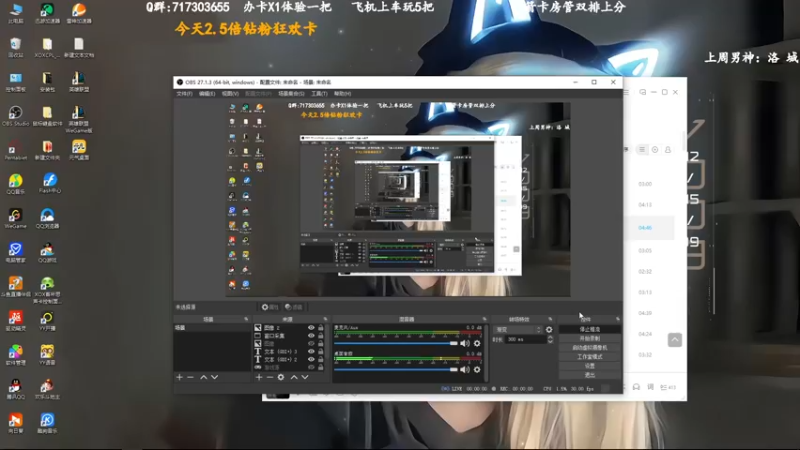This screenshot has width=800, height=450.
Task: Open 酷狗音乐 desktop icon
Action: (47, 423)
